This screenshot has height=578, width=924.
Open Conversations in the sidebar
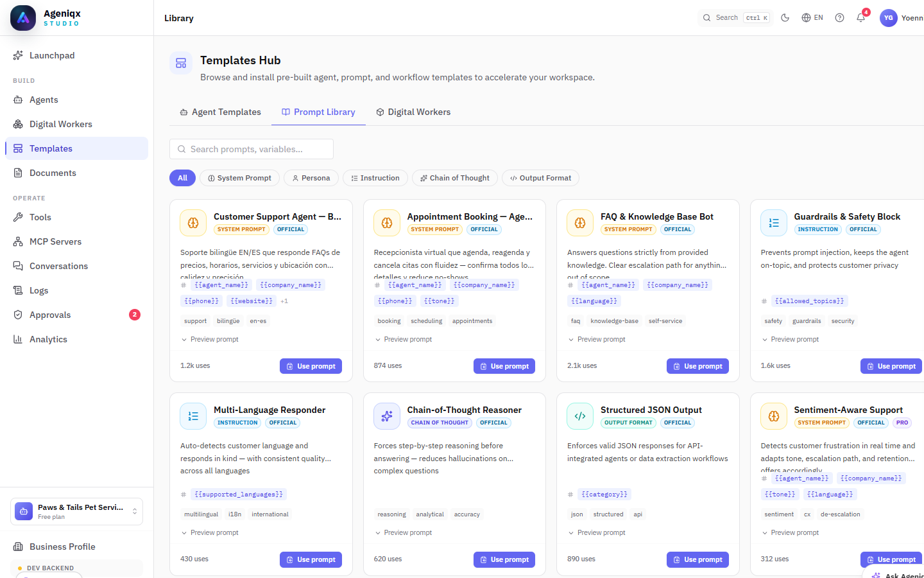click(x=76, y=266)
